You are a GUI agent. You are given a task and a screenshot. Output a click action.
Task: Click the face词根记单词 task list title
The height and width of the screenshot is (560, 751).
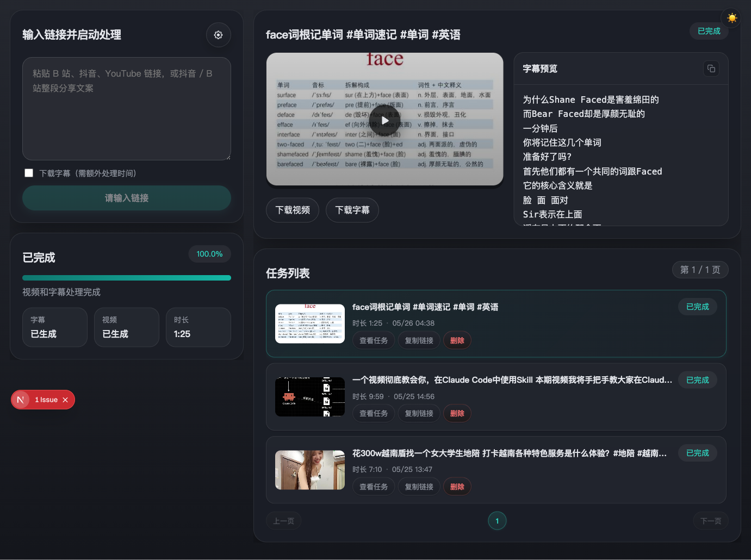tap(425, 307)
